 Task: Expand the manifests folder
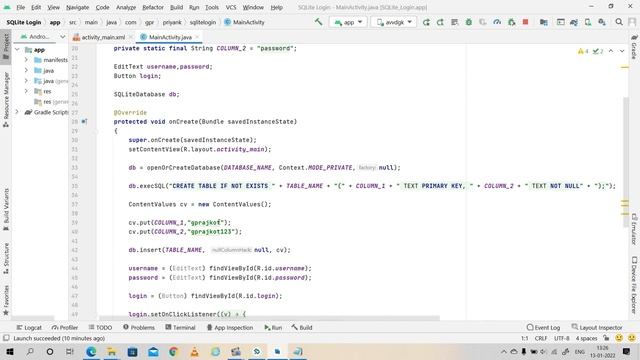27,60
